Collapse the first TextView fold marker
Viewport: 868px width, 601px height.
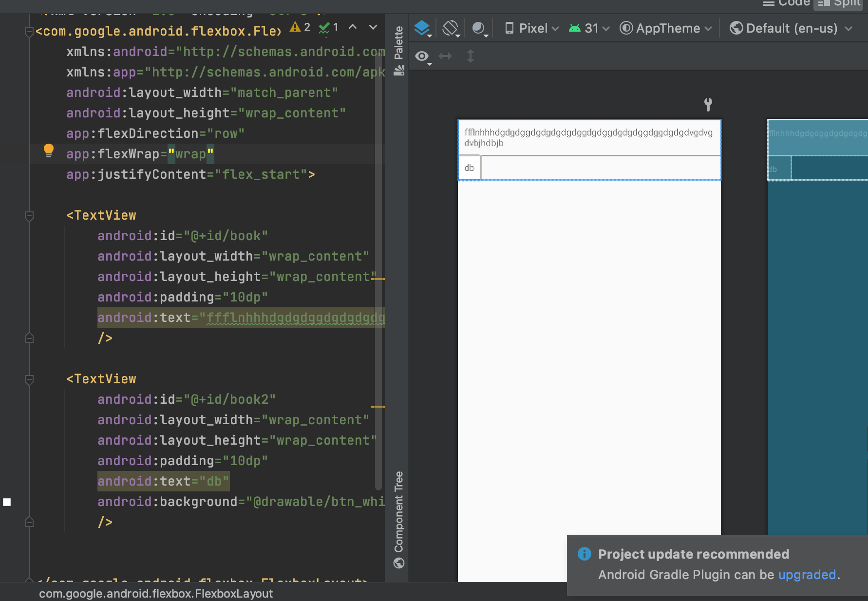29,216
